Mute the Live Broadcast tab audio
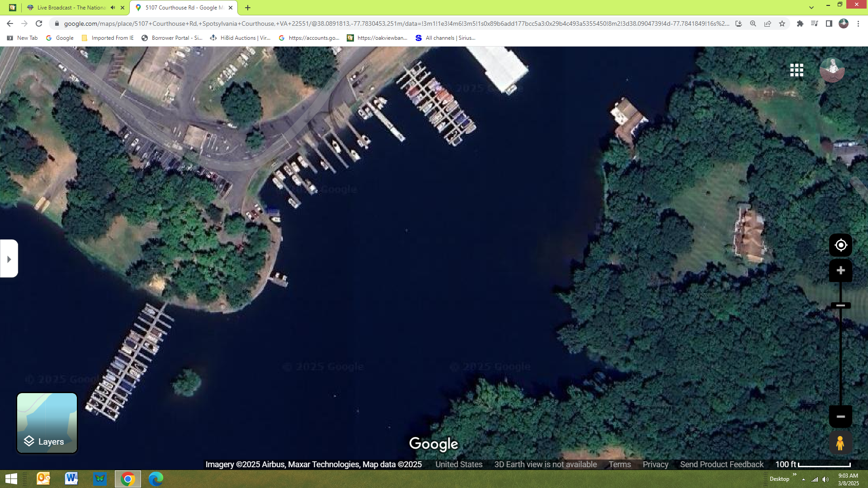This screenshot has height=488, width=868. coord(113,8)
